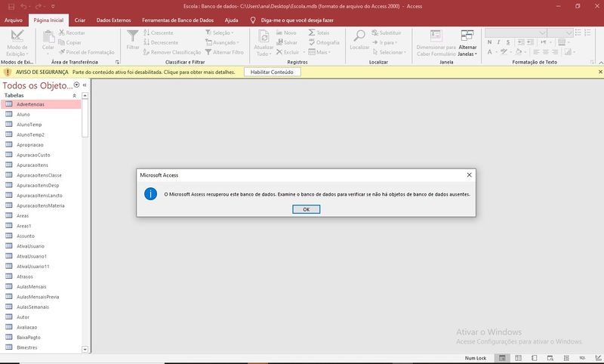Click the Redo arrow in title bar
Image resolution: width=604 pixels, height=364 pixels.
pos(38,6)
